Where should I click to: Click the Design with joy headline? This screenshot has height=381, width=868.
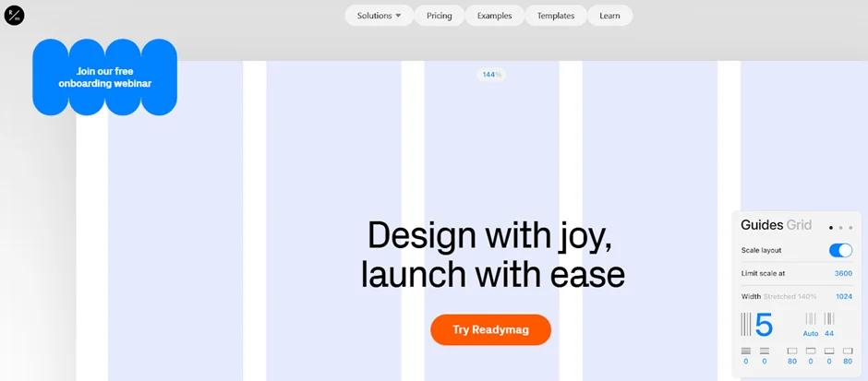tap(492, 255)
